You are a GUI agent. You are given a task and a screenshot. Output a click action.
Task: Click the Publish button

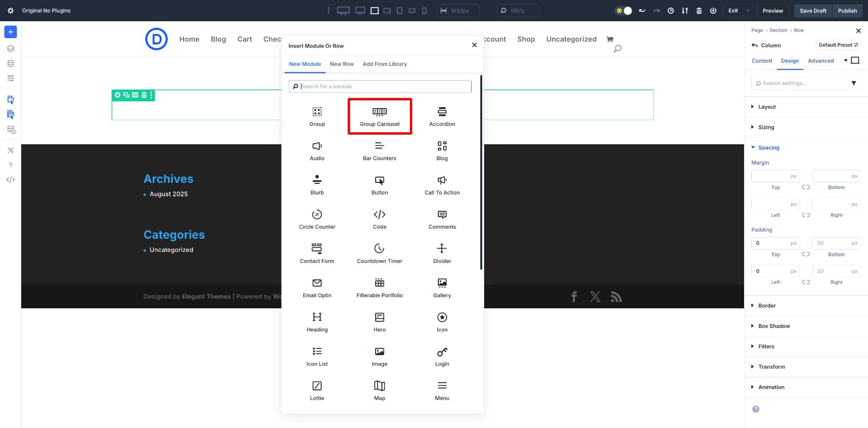click(x=847, y=11)
